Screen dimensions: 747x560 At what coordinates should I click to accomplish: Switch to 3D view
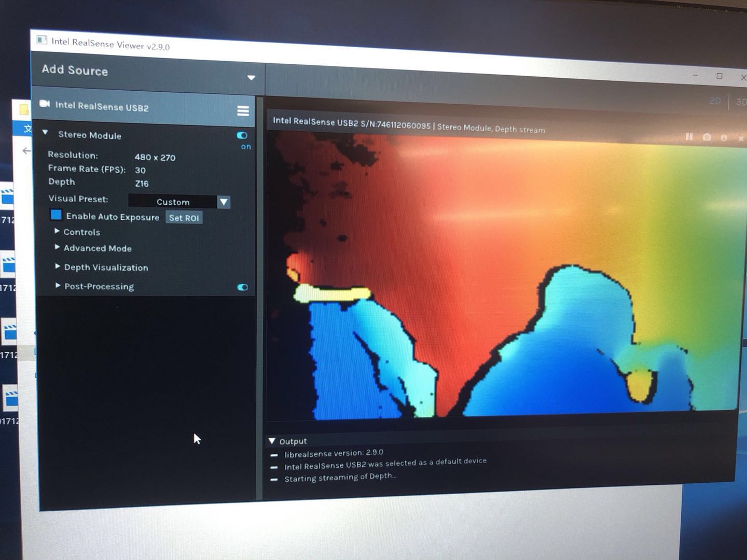(741, 102)
